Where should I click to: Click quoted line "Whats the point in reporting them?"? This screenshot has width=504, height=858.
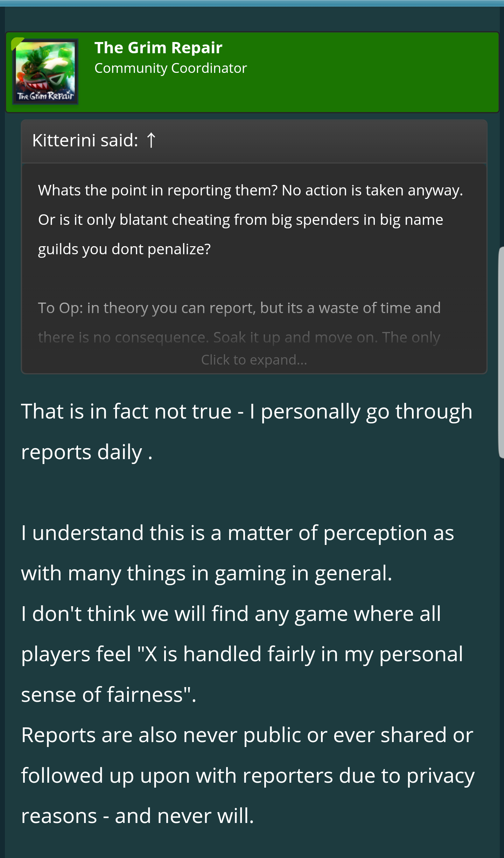[x=157, y=191]
